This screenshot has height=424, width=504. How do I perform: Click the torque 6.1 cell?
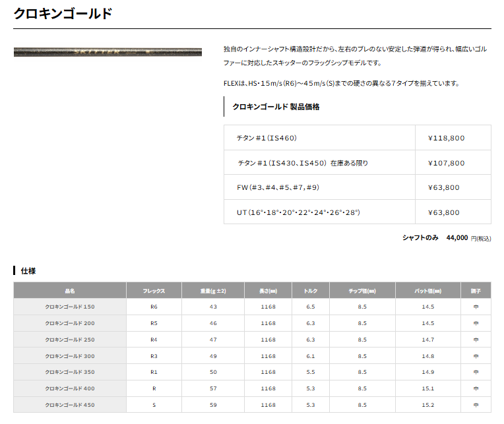pyautogui.click(x=311, y=356)
